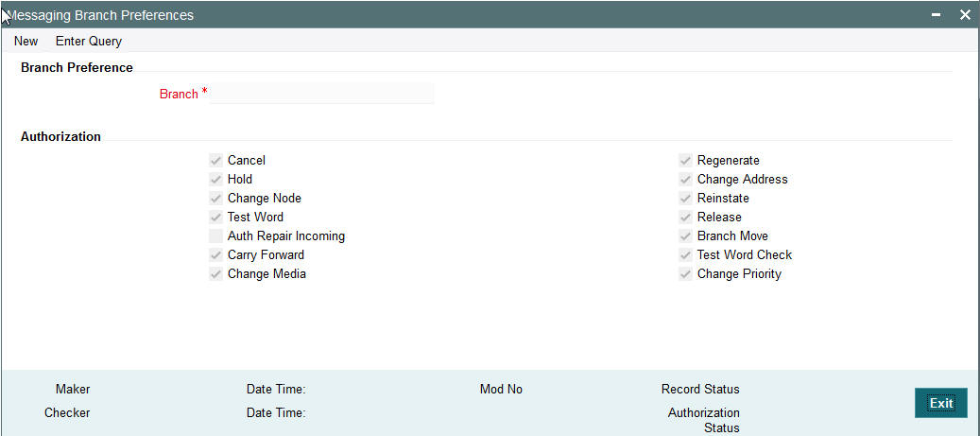Toggle the Test Word Check checkbox
Image resolution: width=980 pixels, height=436 pixels.
click(686, 255)
